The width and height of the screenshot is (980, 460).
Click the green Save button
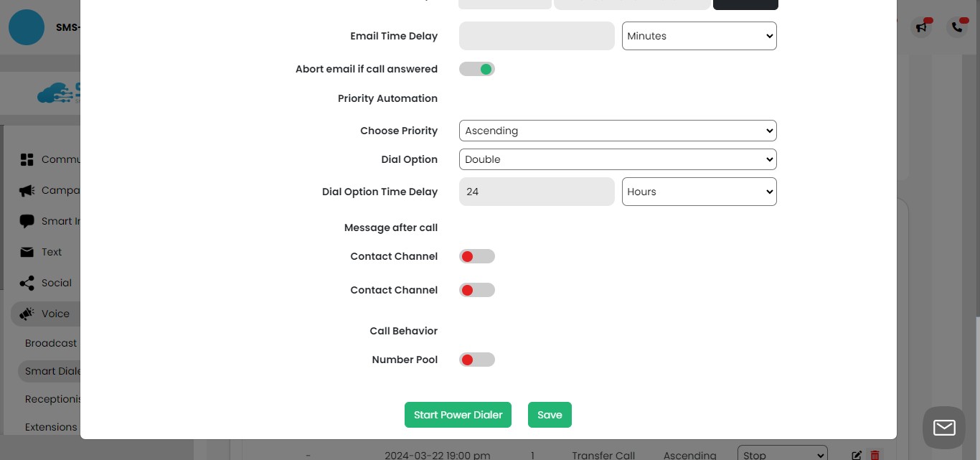[x=550, y=415]
